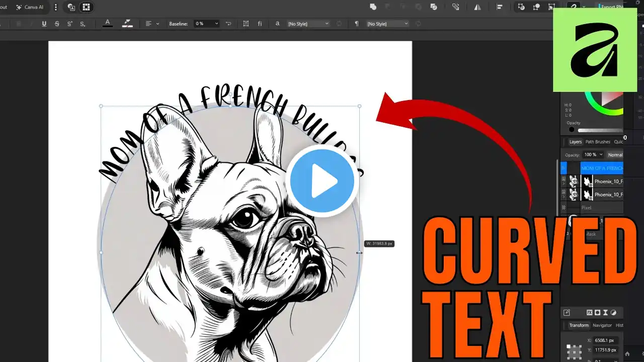Select the Phoenix_10_F layer directly above Pixel
The height and width of the screenshot is (362, 644).
592,195
